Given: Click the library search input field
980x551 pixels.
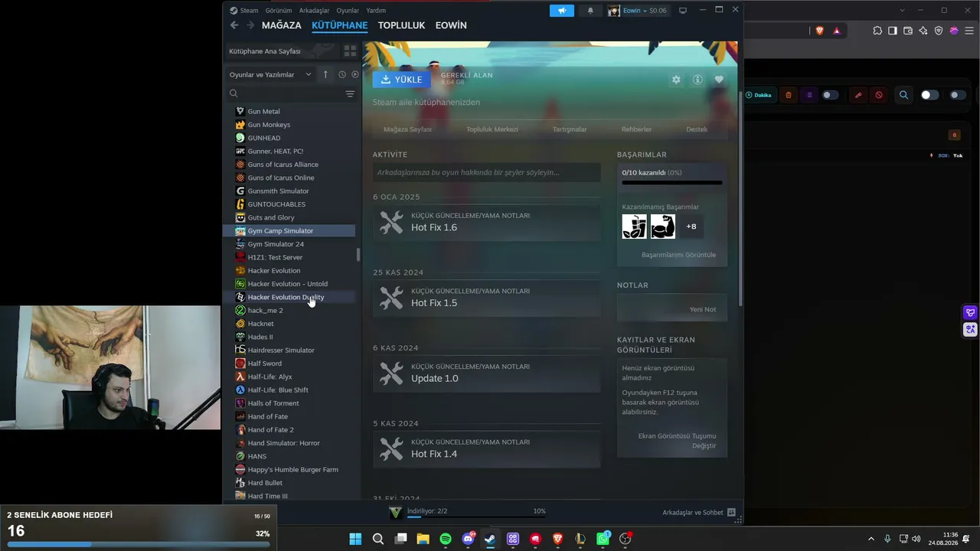Looking at the screenshot, I should [x=291, y=93].
